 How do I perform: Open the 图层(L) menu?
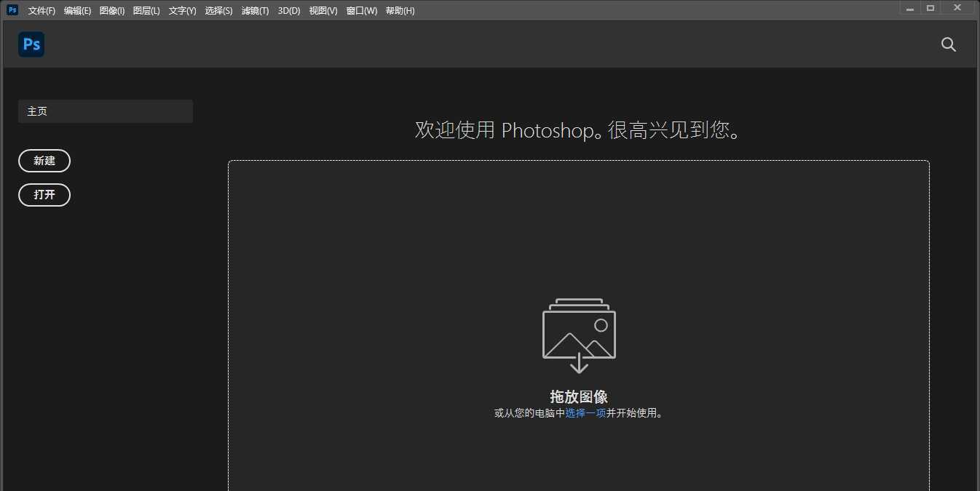pos(146,10)
